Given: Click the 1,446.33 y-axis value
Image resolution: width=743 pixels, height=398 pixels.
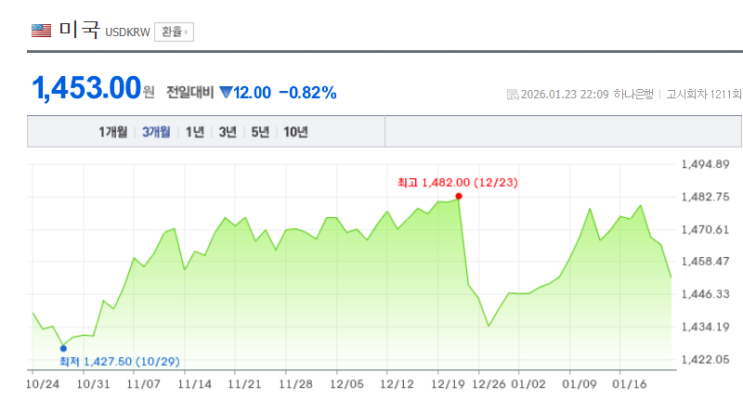Looking at the screenshot, I should coord(705,294).
